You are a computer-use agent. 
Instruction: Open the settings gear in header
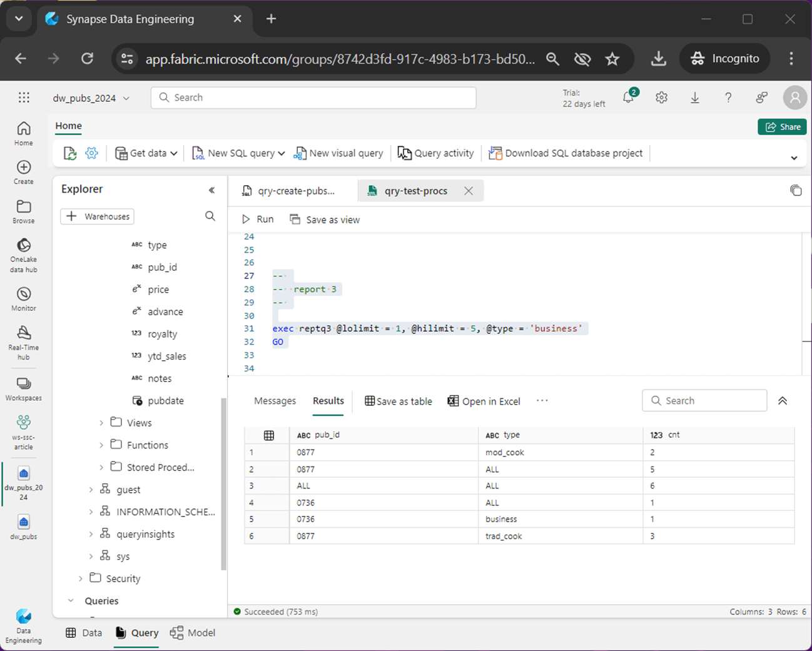pos(661,98)
